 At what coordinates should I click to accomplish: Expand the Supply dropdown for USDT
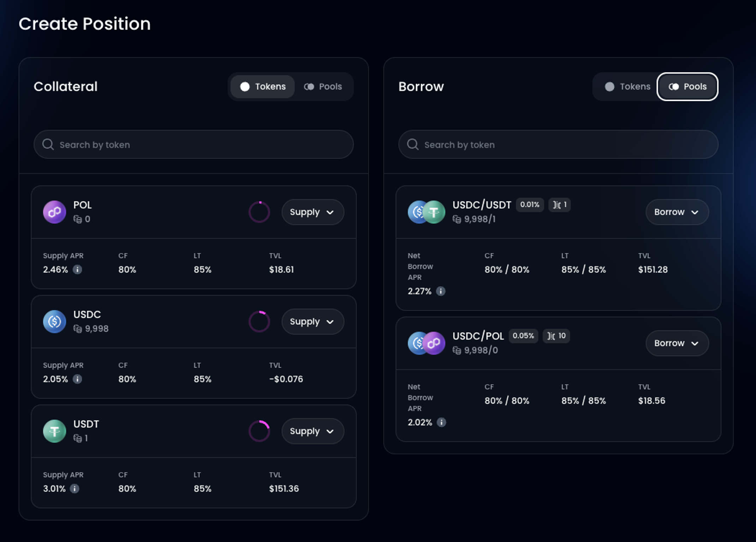pyautogui.click(x=312, y=431)
